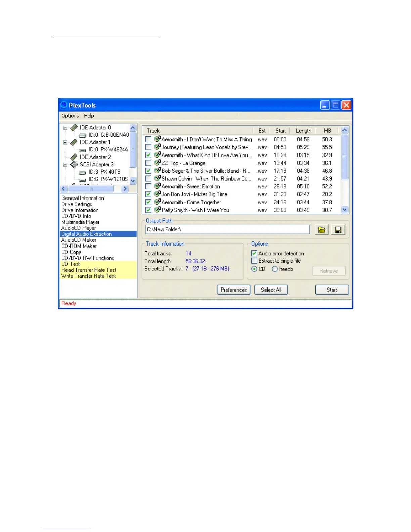Uncheck Aerosmith - What Kind Of Love Are You
This screenshot has width=411, height=532.
click(x=148, y=155)
